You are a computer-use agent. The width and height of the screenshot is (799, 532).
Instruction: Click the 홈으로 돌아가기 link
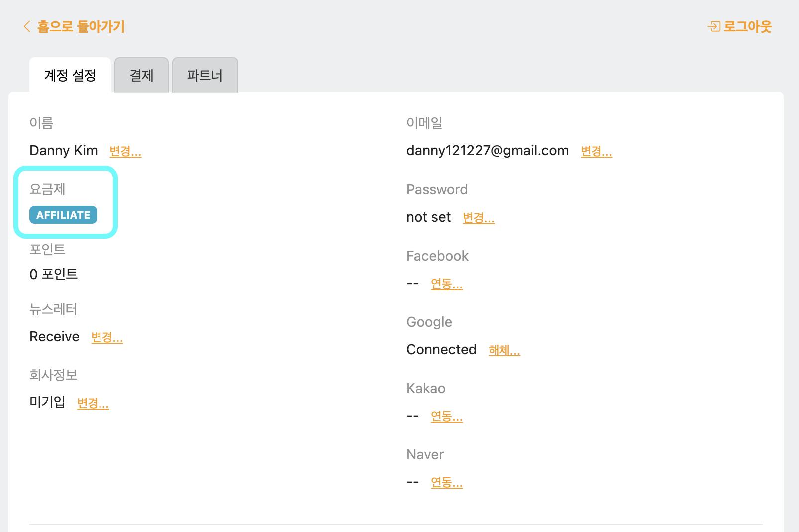pyautogui.click(x=81, y=26)
